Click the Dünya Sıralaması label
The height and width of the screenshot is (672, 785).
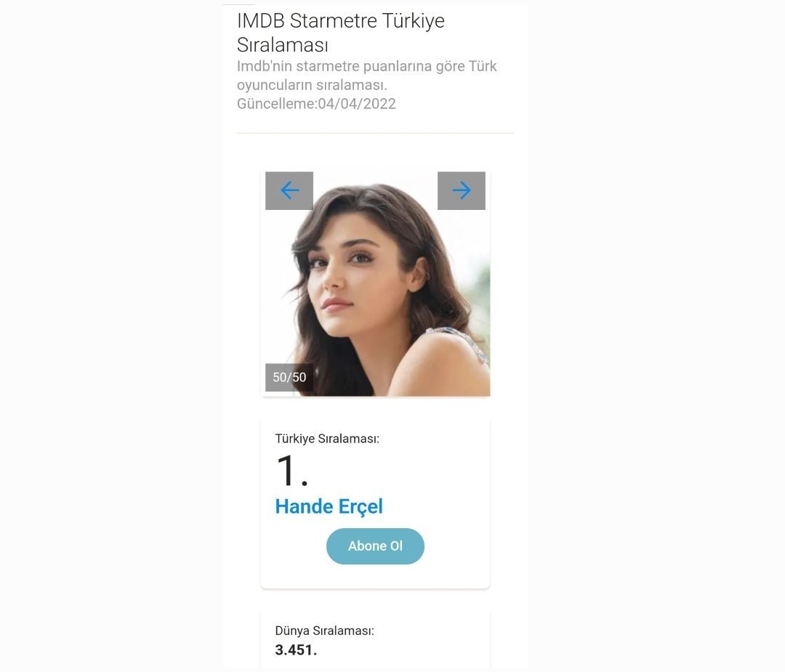pos(324,631)
